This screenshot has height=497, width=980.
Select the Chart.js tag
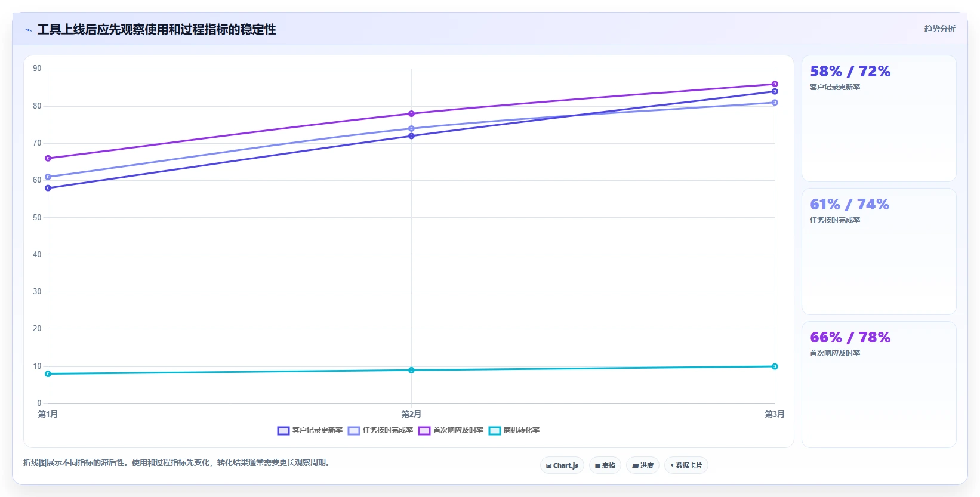click(562, 465)
